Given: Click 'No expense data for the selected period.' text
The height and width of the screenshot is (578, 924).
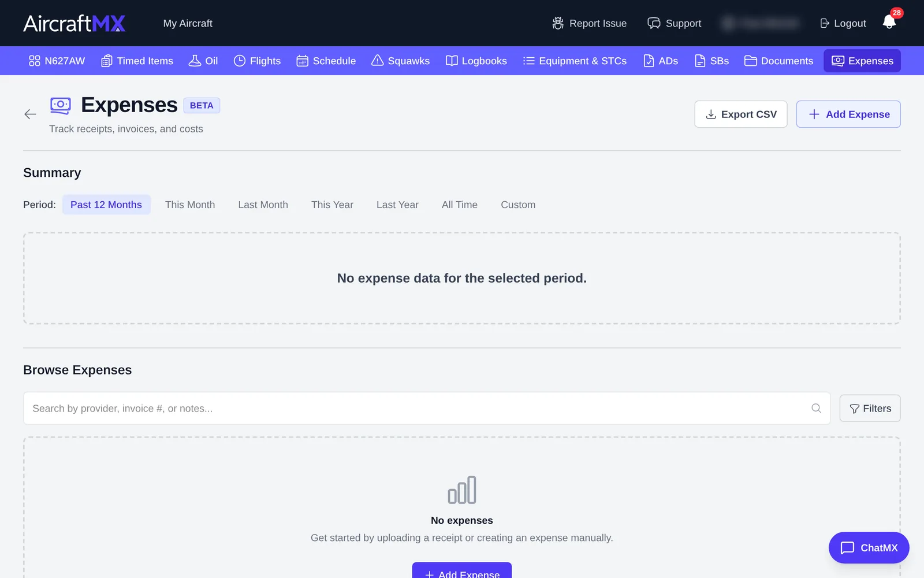Looking at the screenshot, I should (462, 278).
